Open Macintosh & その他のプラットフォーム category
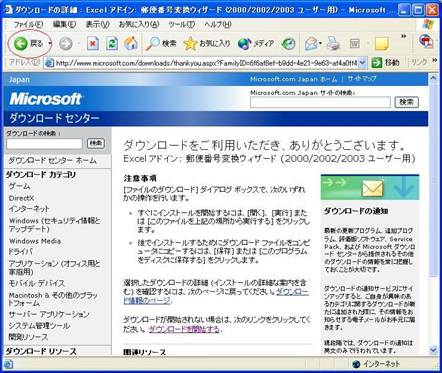 click(53, 299)
